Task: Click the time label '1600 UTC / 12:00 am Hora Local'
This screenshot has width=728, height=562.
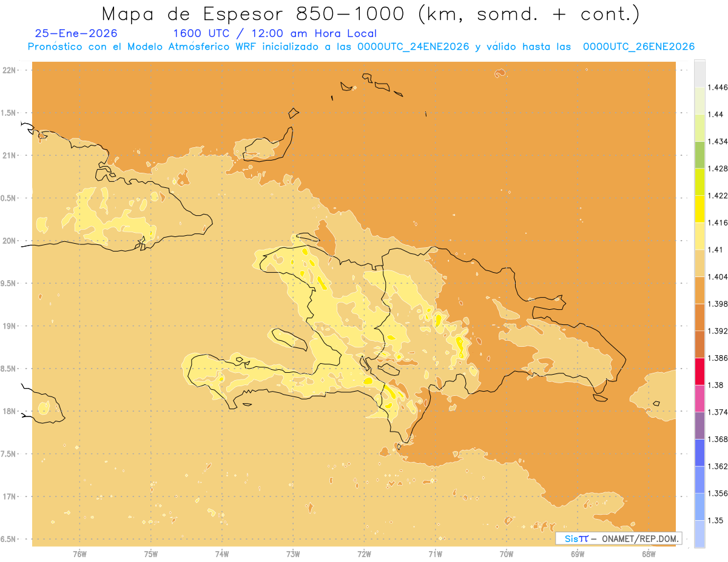Action: click(x=275, y=33)
